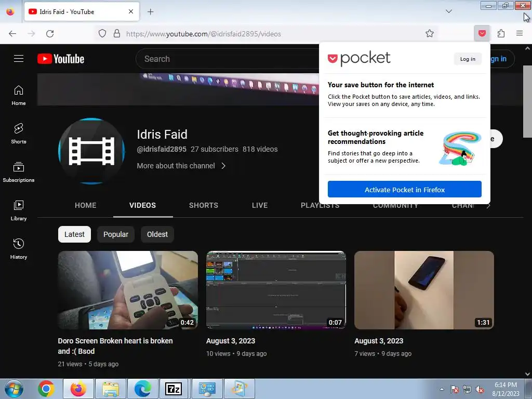Click the YouTube logo

[x=61, y=59]
